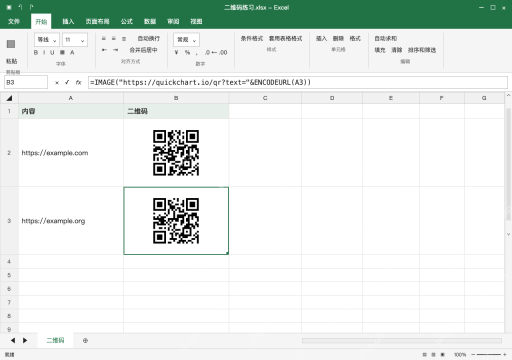
Task: Open the font size 11 dropdown
Action: 75,40
